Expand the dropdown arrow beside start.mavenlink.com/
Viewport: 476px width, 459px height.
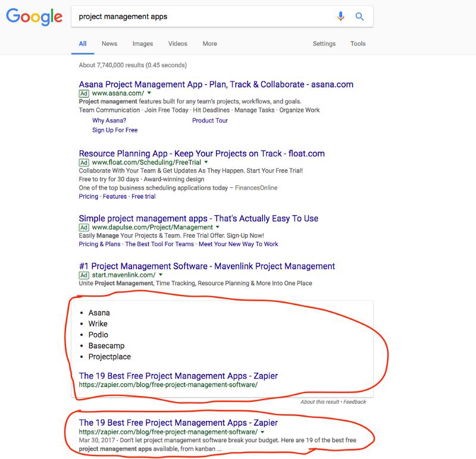161,275
